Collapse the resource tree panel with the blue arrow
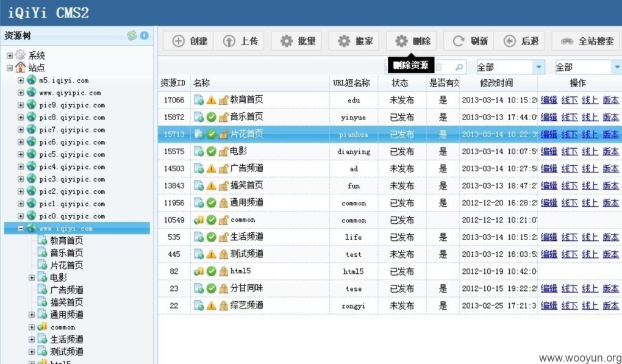Viewport: 622px width, 364px height. pyautogui.click(x=145, y=36)
